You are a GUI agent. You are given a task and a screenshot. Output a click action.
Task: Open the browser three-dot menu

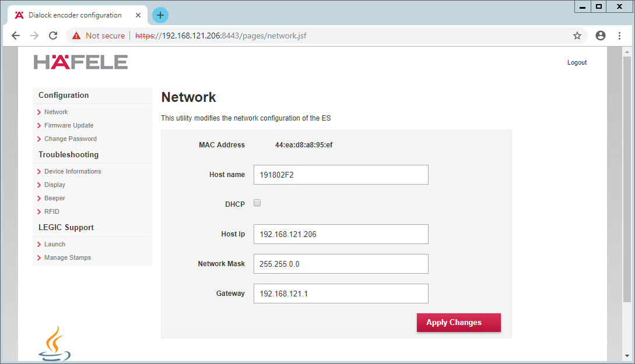pyautogui.click(x=619, y=36)
